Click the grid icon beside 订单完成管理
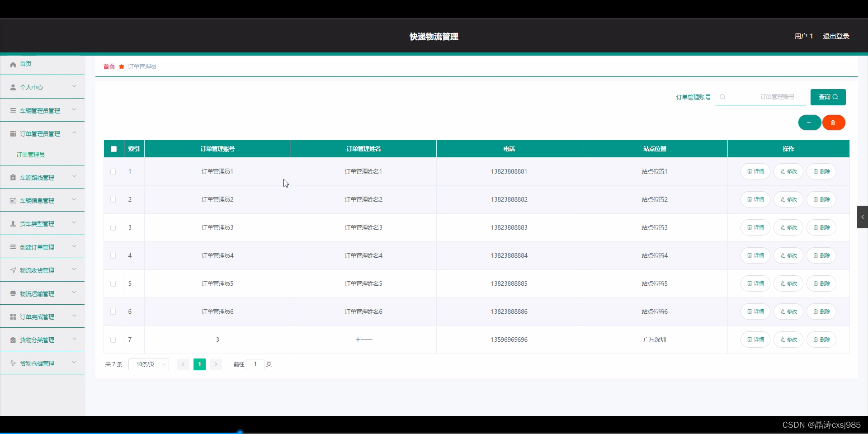868x434 pixels. [x=13, y=317]
